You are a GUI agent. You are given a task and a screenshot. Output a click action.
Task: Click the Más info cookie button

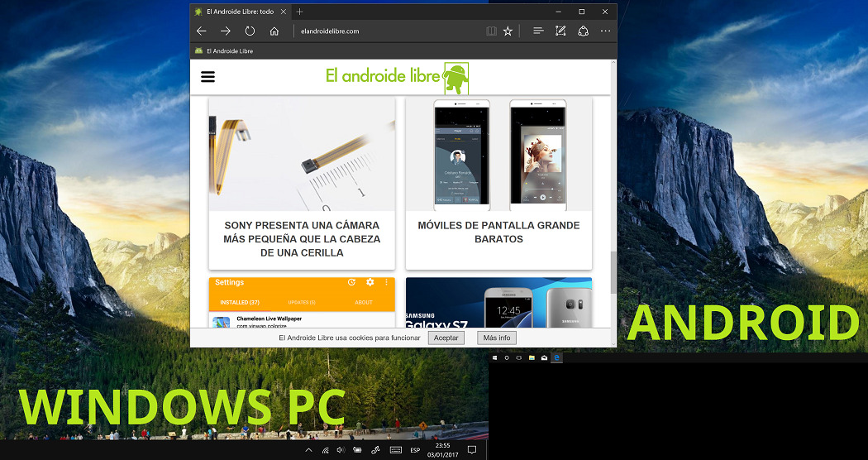click(x=497, y=338)
